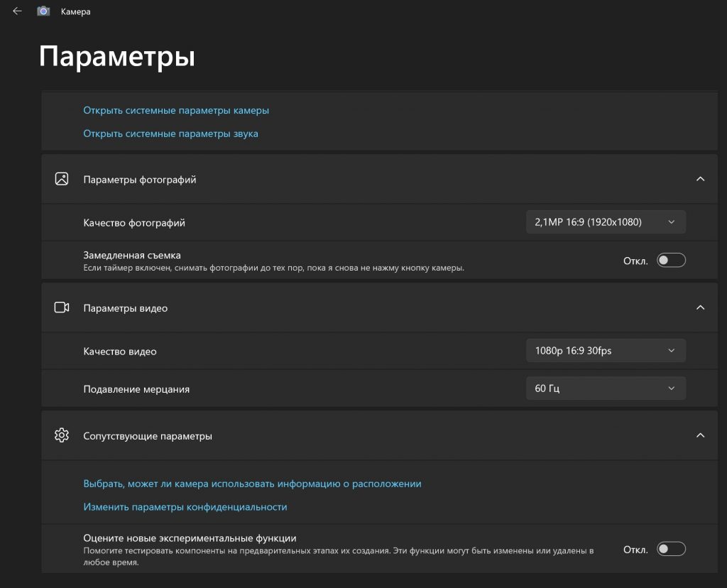Collapse the Сопутствующие параметры section chevron
This screenshot has width=727, height=588.
[700, 435]
